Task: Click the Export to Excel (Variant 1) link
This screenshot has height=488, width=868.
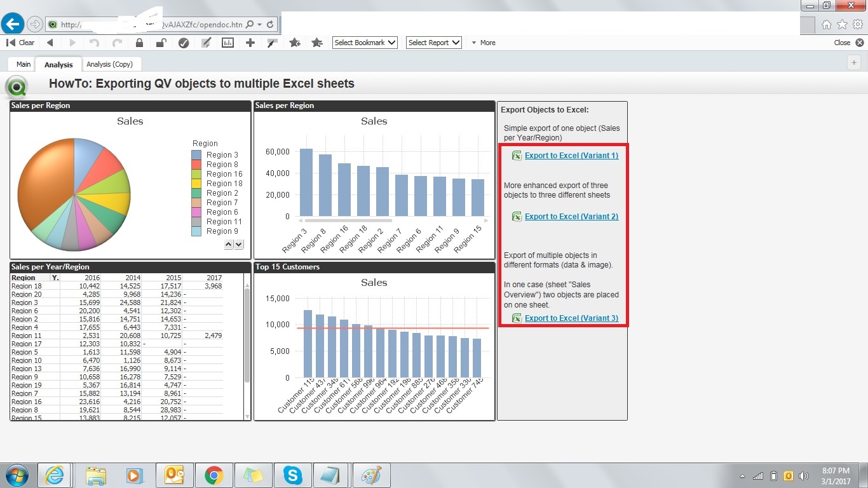Action: pos(571,156)
